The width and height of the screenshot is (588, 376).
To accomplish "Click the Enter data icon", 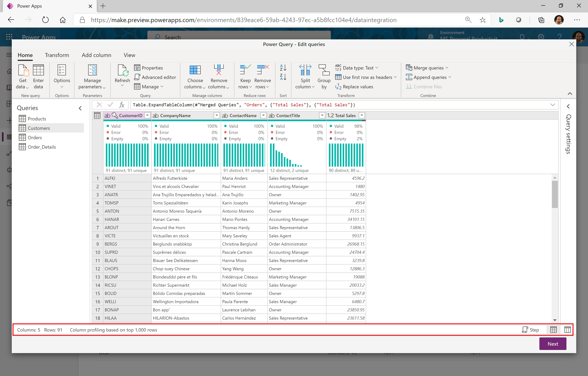I will pos(38,70).
